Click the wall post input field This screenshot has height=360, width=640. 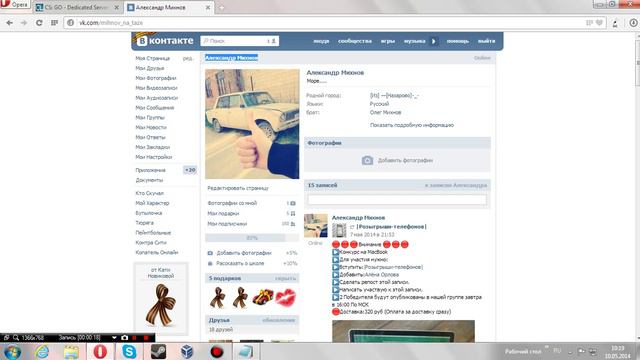(x=397, y=200)
